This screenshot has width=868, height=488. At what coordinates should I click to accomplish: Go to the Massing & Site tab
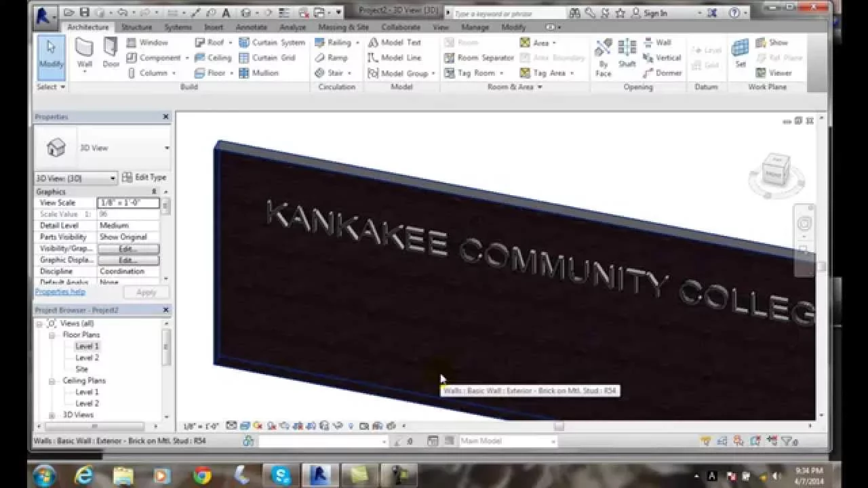click(x=343, y=27)
